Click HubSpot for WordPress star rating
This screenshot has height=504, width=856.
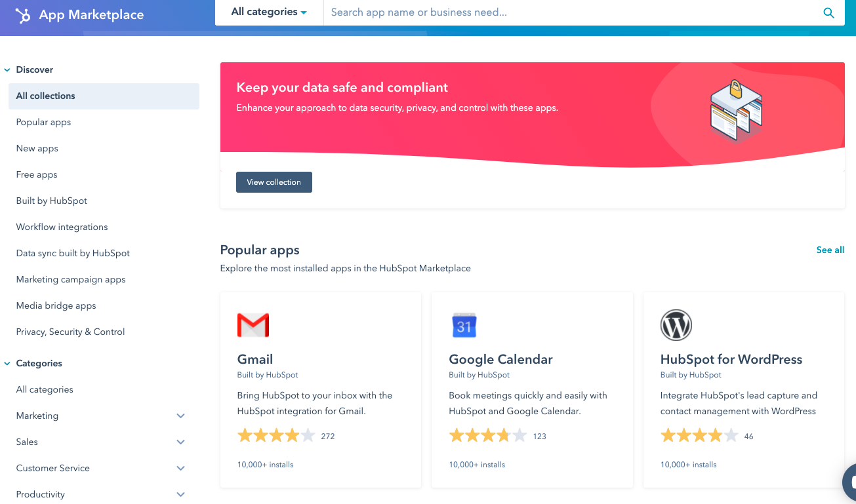[699, 436]
